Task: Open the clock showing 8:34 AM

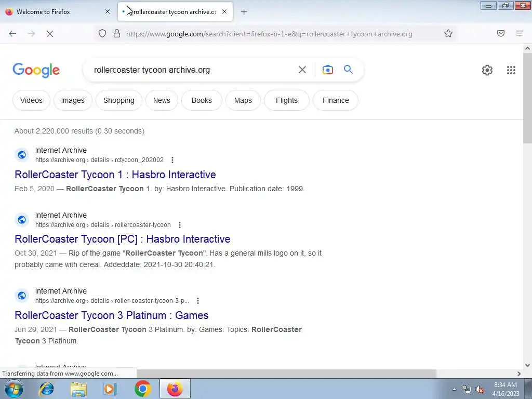Action: coord(506,389)
